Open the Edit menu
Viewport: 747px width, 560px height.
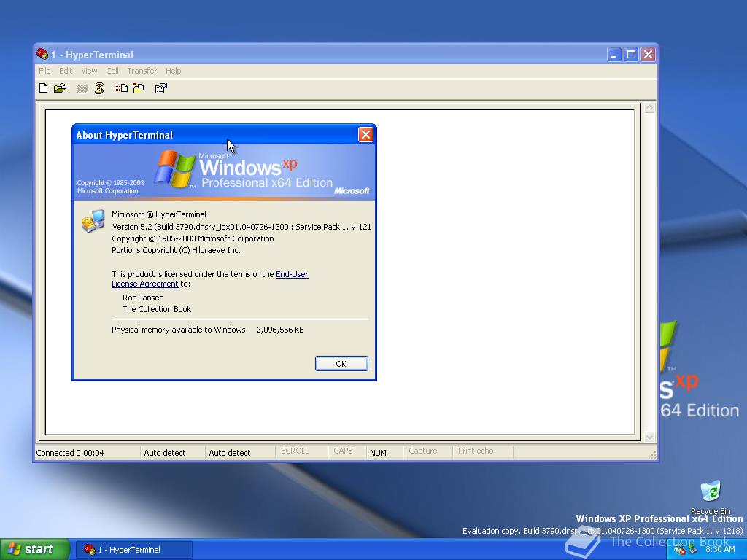(66, 71)
